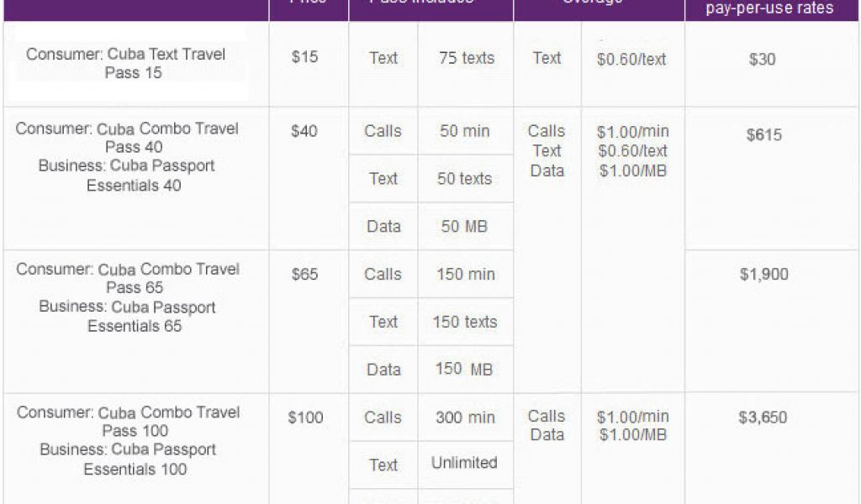Screen dimensions: 861x504
Task: Click the Cuba Combo Travel Pass 65 plan name
Action: [x=128, y=278]
